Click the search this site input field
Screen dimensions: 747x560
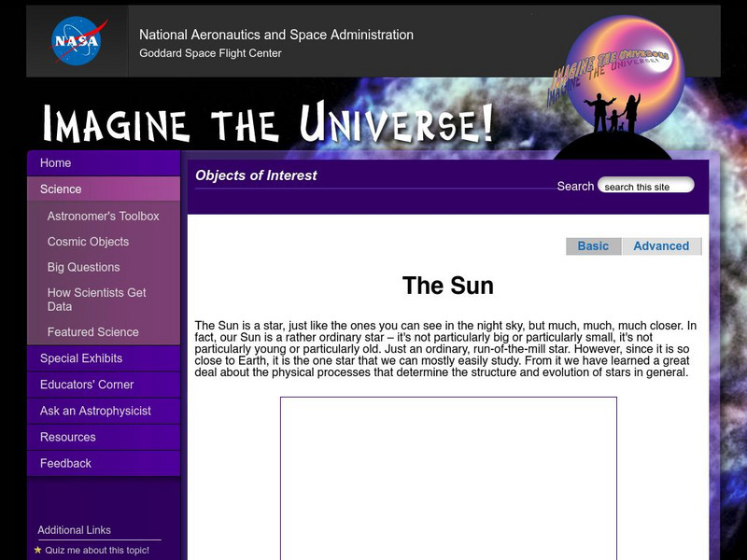pos(648,186)
